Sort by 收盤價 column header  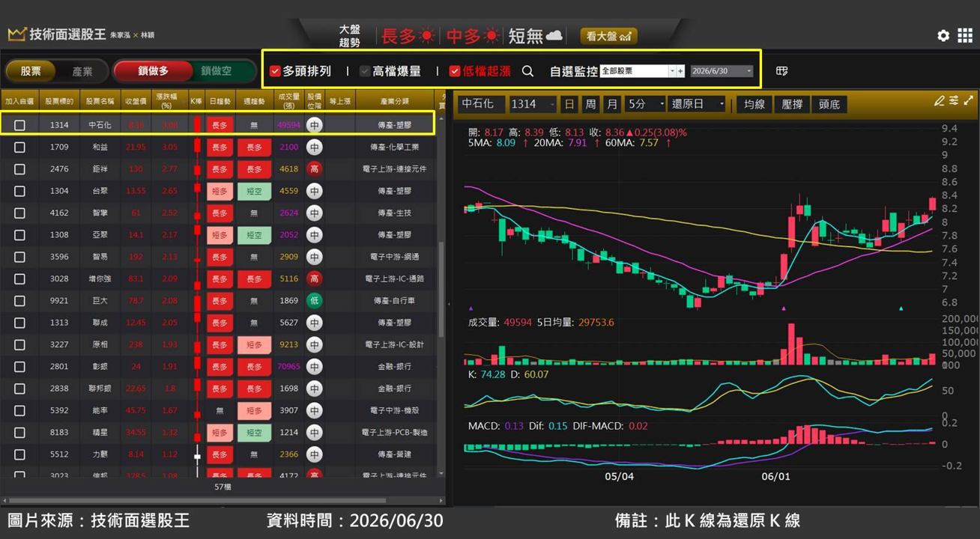pos(135,100)
